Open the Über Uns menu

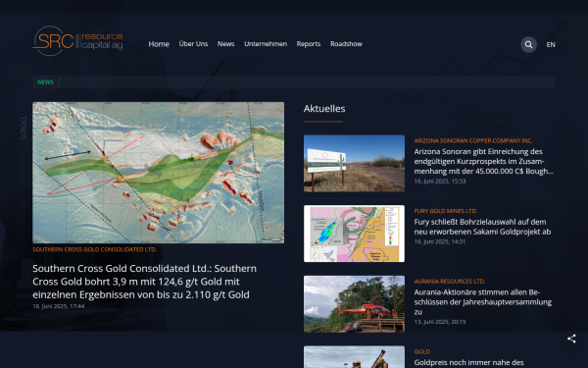pyautogui.click(x=193, y=44)
